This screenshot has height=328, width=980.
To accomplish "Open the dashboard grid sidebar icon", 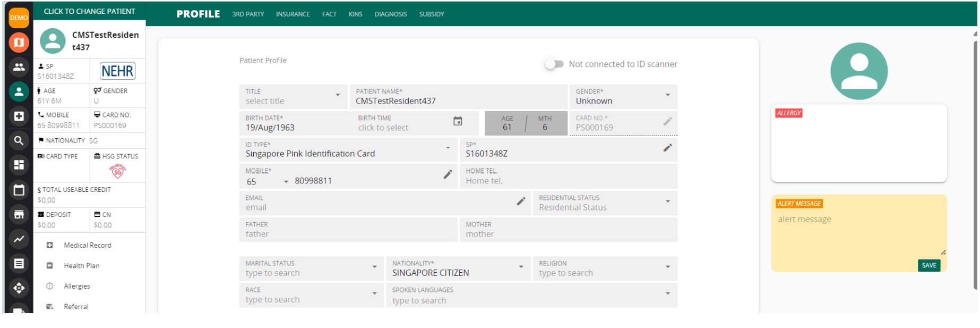I will click(19, 165).
